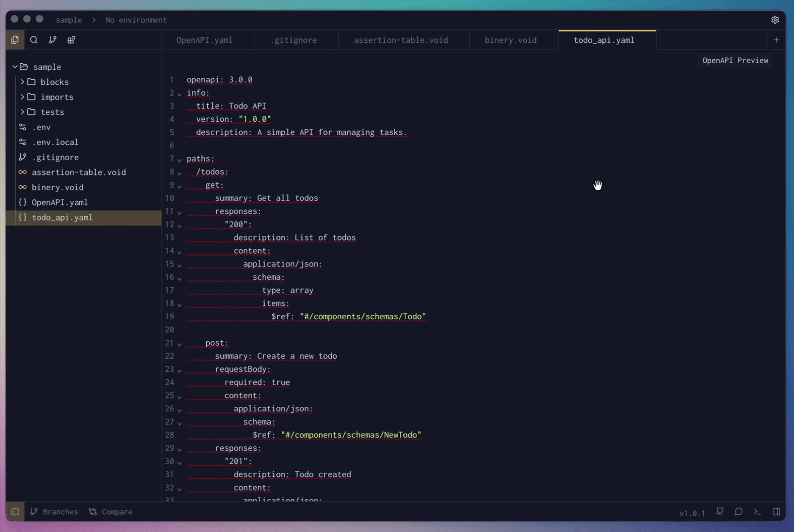This screenshot has height=532, width=794.
Task: Toggle the split editor icon in status bar
Action: point(777,512)
